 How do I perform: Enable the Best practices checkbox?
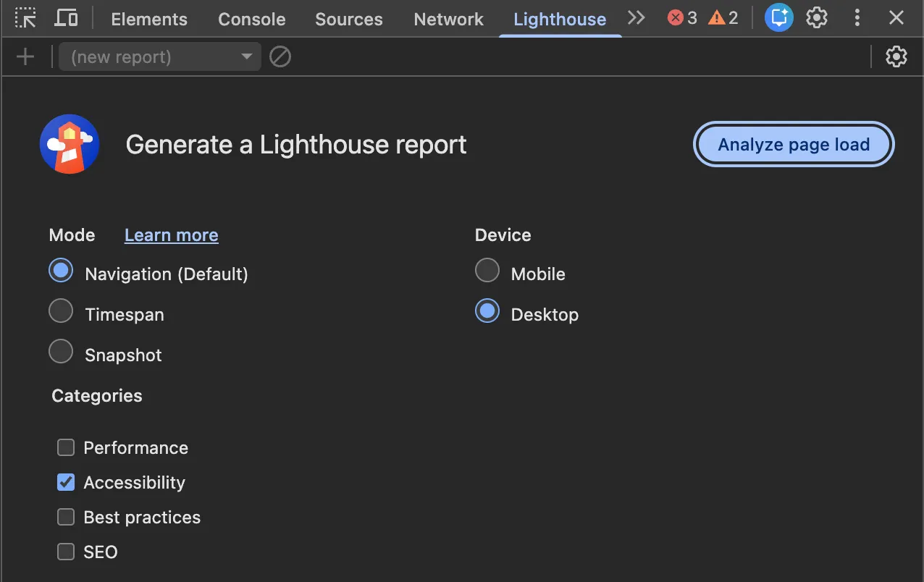pos(66,517)
